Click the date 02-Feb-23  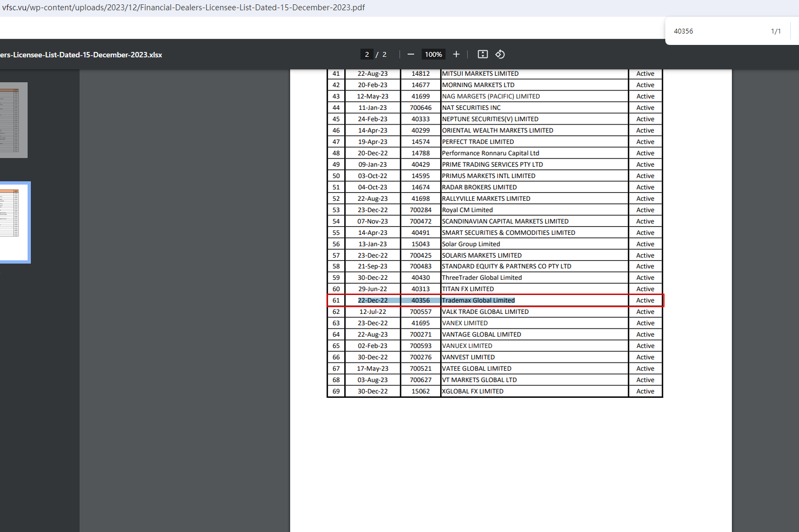(x=372, y=346)
